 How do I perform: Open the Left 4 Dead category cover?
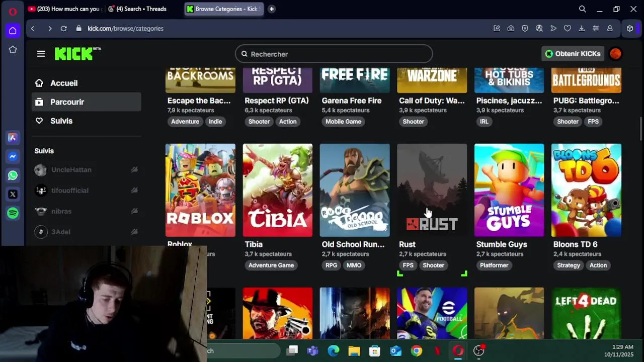coord(587,313)
